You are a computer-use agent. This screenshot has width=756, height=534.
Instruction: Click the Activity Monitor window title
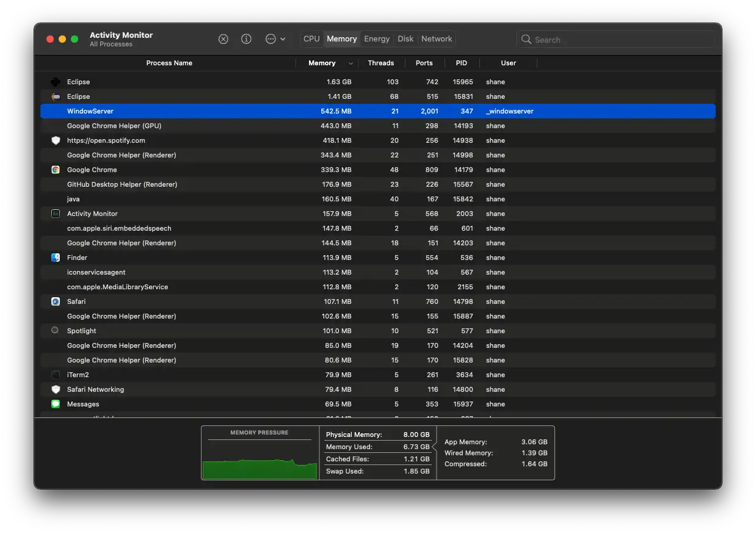coord(121,35)
